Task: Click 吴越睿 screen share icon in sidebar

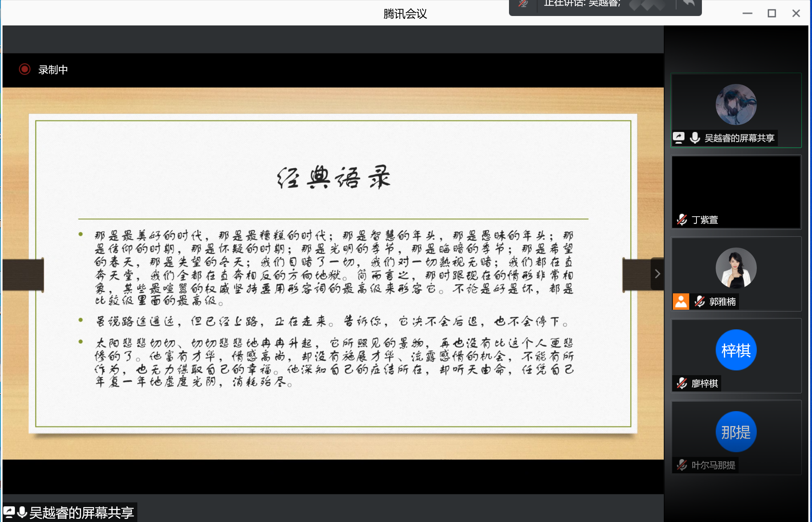Action: tap(678, 138)
